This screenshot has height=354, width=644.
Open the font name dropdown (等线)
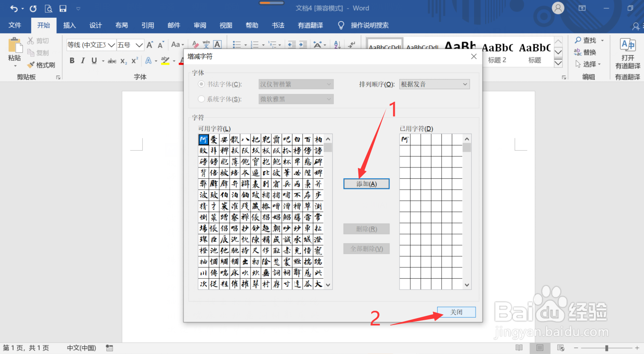pyautogui.click(x=112, y=45)
